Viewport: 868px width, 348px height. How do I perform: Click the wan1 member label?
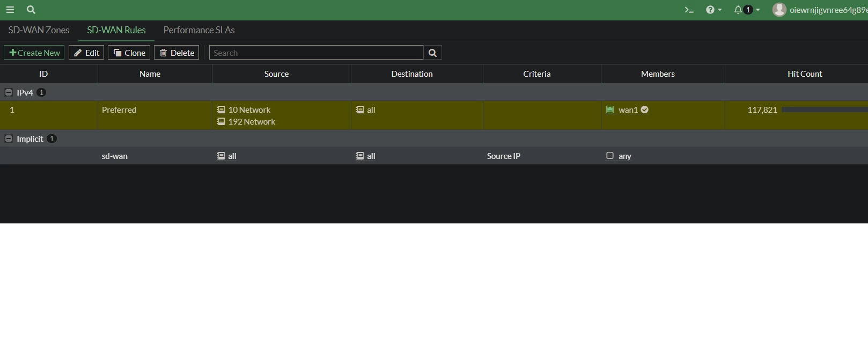tap(628, 110)
